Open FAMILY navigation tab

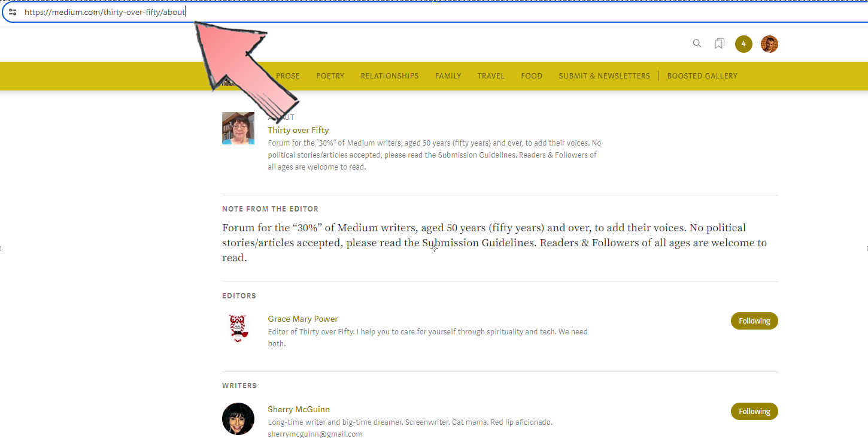coord(448,76)
